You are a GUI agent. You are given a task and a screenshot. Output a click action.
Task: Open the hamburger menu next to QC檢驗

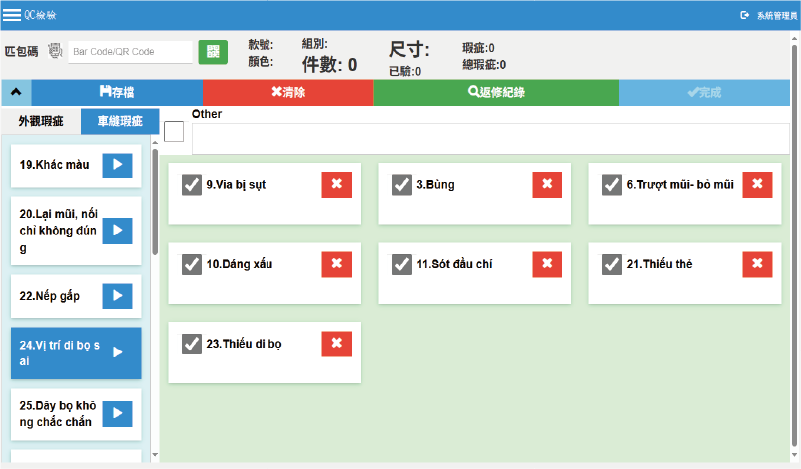click(12, 15)
